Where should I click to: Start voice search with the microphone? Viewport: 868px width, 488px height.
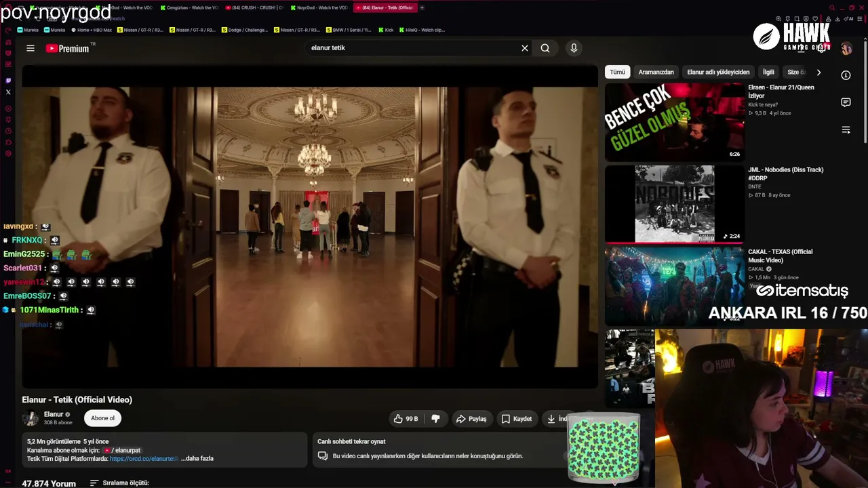(x=574, y=48)
